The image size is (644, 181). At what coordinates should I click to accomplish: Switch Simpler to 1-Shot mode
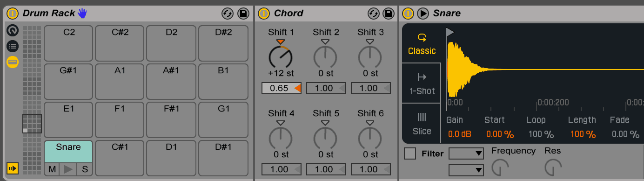click(422, 84)
